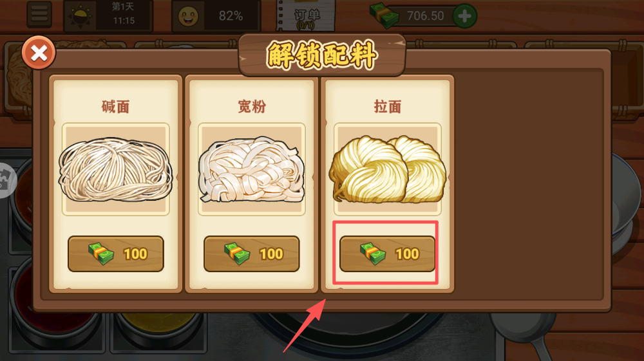Image resolution: width=644 pixels, height=361 pixels.
Task: Buy 碱面 for 100
Action: coord(116,254)
